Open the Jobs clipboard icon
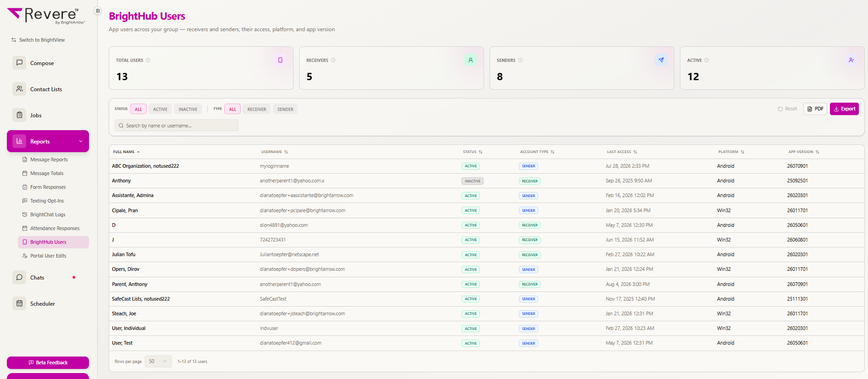Image resolution: width=868 pixels, height=379 pixels. click(x=19, y=115)
